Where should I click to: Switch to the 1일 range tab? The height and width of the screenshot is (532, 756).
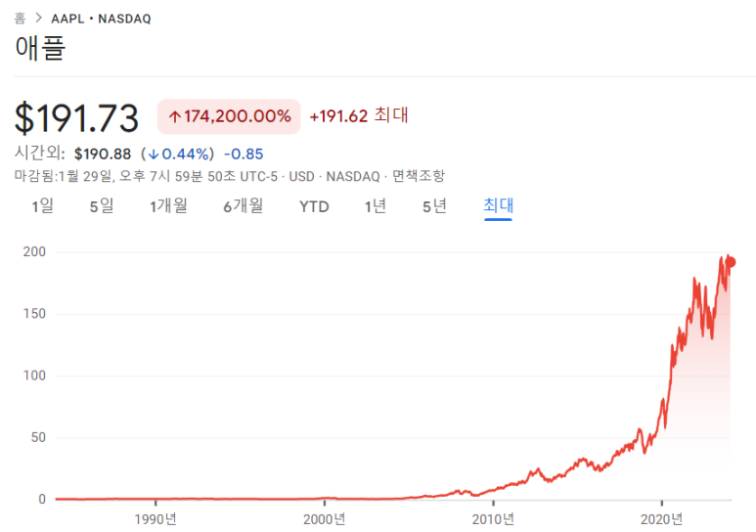[x=42, y=206]
